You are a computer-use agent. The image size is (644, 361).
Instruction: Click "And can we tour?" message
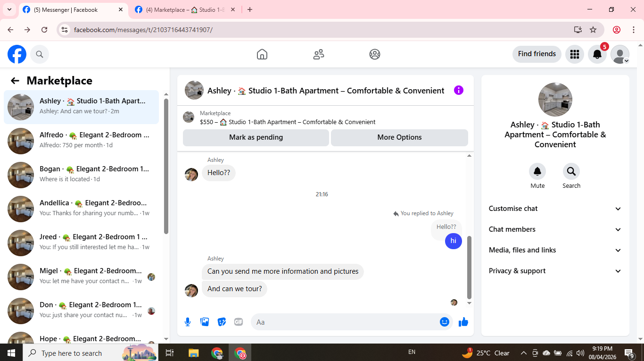click(235, 289)
